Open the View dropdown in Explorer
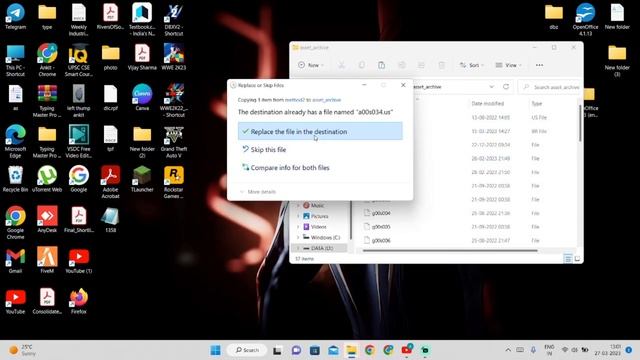Screen dimensions: 640x360 [508, 65]
